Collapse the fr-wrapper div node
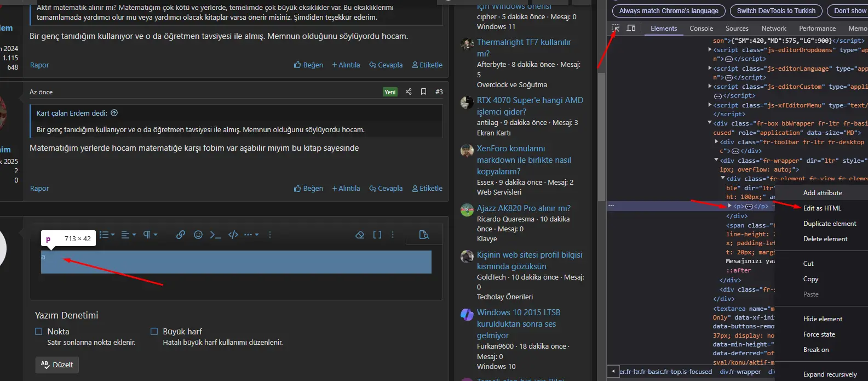This screenshot has height=381, width=868. point(717,160)
